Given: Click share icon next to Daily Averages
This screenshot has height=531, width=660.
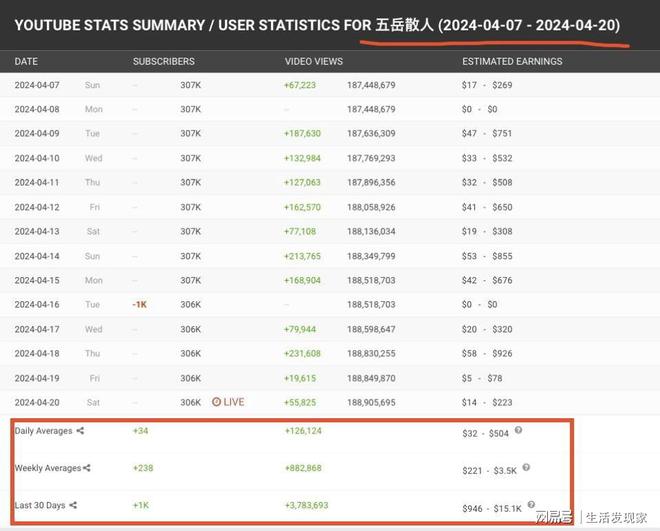Looking at the screenshot, I should (80, 430).
